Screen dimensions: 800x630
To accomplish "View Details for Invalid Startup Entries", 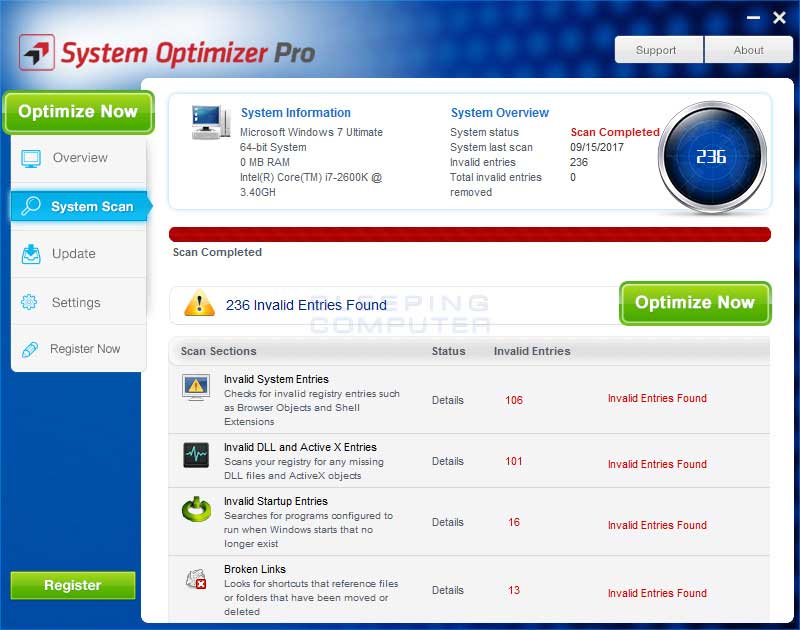I will point(447,522).
